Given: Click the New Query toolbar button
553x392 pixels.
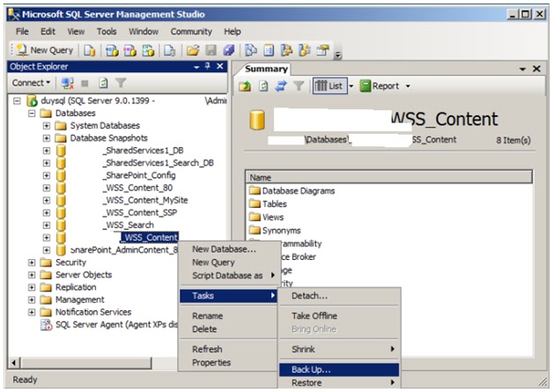Looking at the screenshot, I should coord(45,50).
